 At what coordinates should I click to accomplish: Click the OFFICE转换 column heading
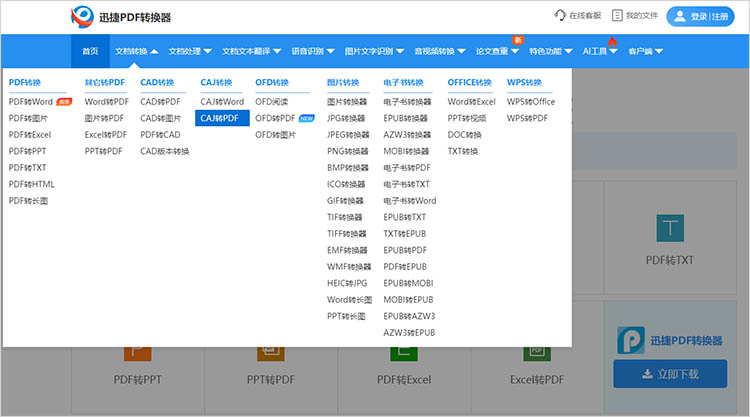(470, 82)
